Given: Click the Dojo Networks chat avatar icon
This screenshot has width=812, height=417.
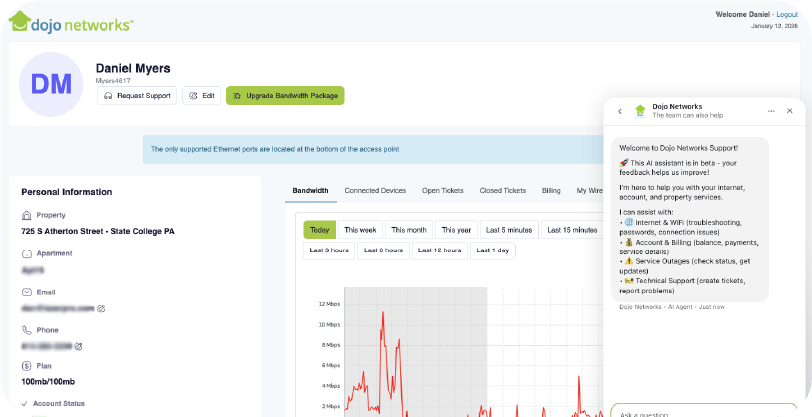Looking at the screenshot, I should click(x=640, y=111).
